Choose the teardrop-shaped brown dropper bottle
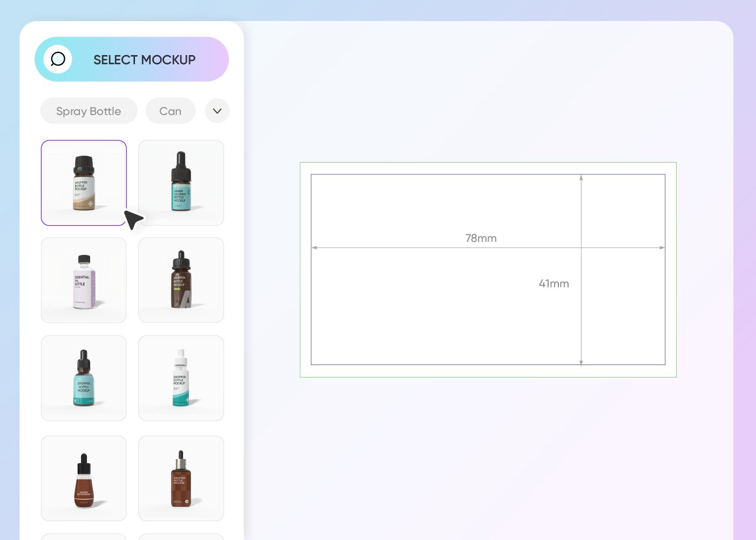The image size is (756, 540). coord(84,478)
